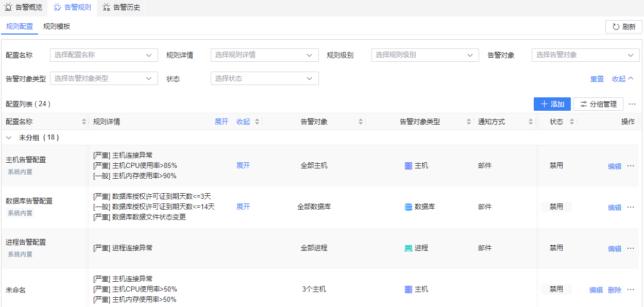This screenshot has height=307, width=644.
Task: Open the 状态 filter dropdown
Action: 265,78
